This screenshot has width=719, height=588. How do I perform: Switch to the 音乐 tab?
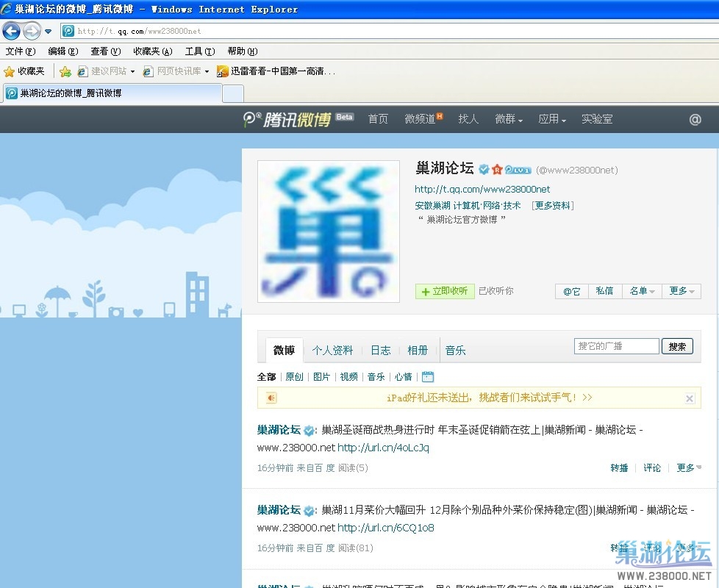coord(455,351)
